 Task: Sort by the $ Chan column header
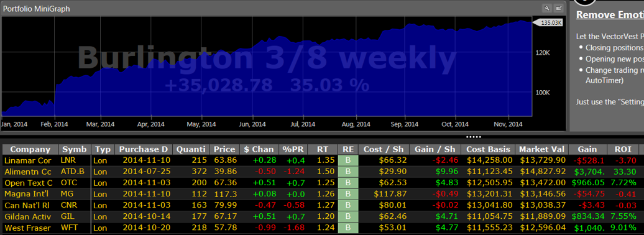pyautogui.click(x=259, y=150)
